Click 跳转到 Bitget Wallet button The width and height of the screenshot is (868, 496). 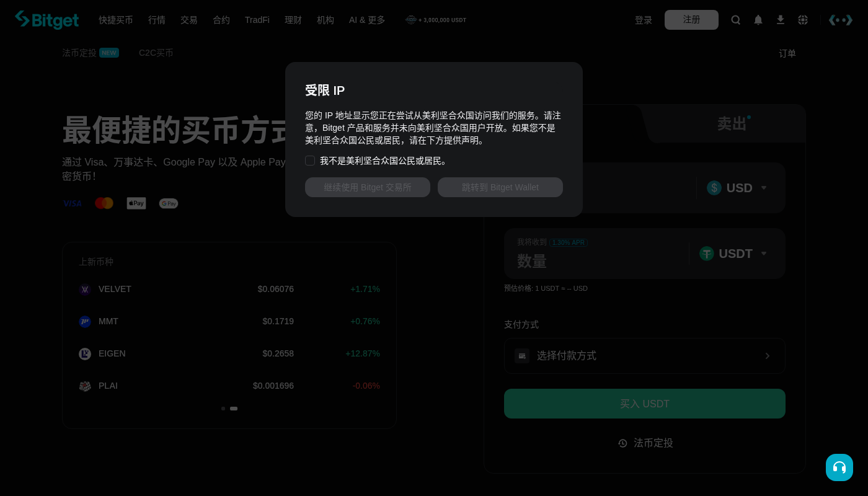[x=500, y=187]
